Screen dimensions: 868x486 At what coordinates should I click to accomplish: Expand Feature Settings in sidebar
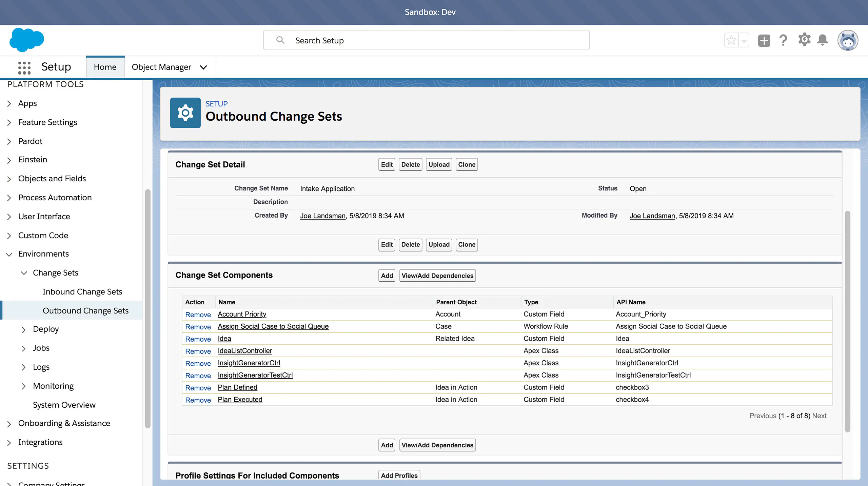pos(9,123)
